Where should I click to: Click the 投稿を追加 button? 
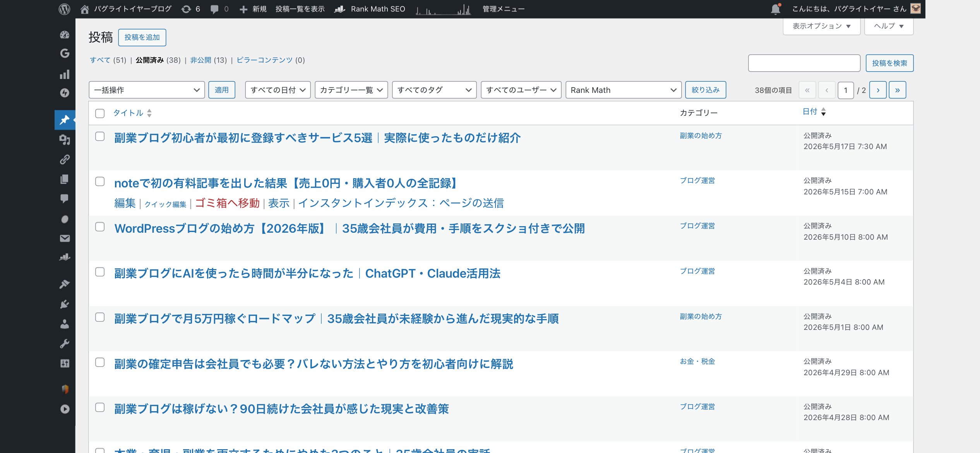[142, 37]
